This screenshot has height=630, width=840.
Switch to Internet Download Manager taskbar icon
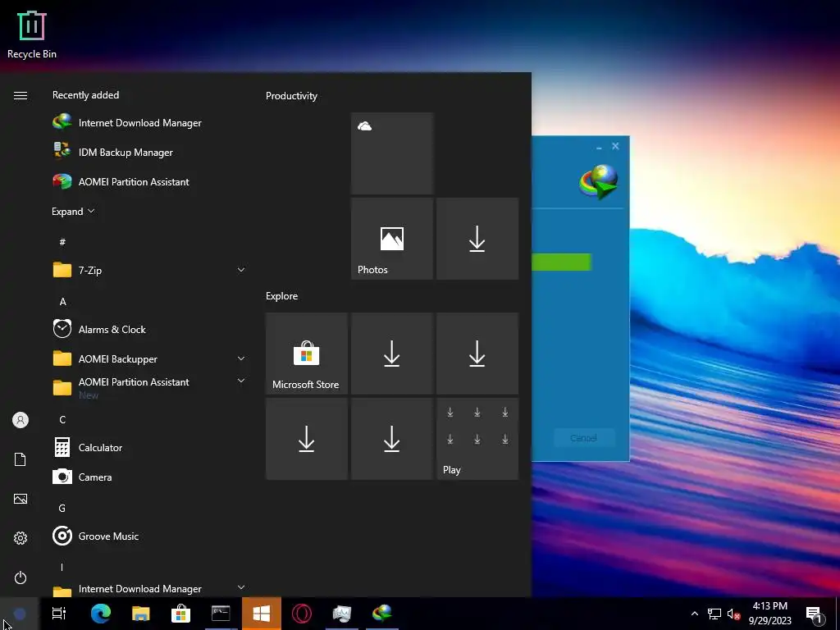(x=382, y=614)
